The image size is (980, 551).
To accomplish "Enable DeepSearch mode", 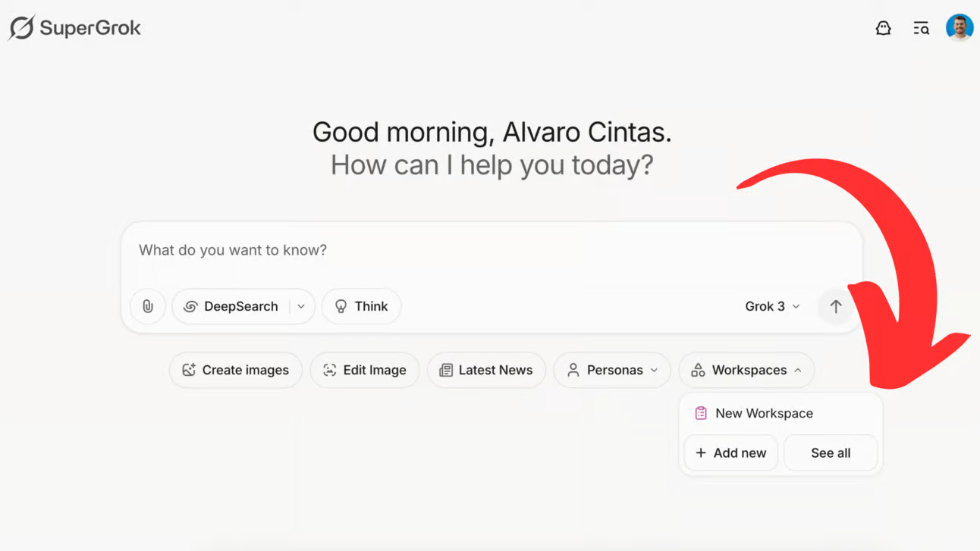I will [231, 306].
